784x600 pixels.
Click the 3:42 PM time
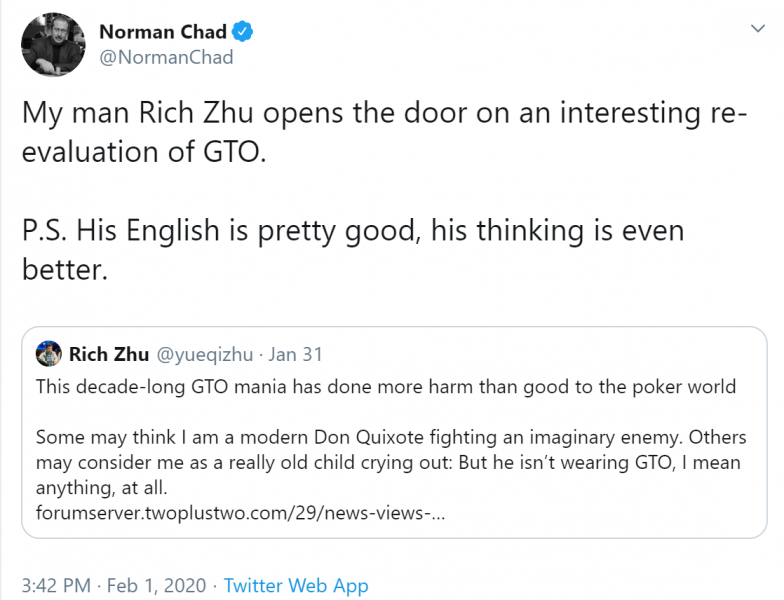point(59,585)
